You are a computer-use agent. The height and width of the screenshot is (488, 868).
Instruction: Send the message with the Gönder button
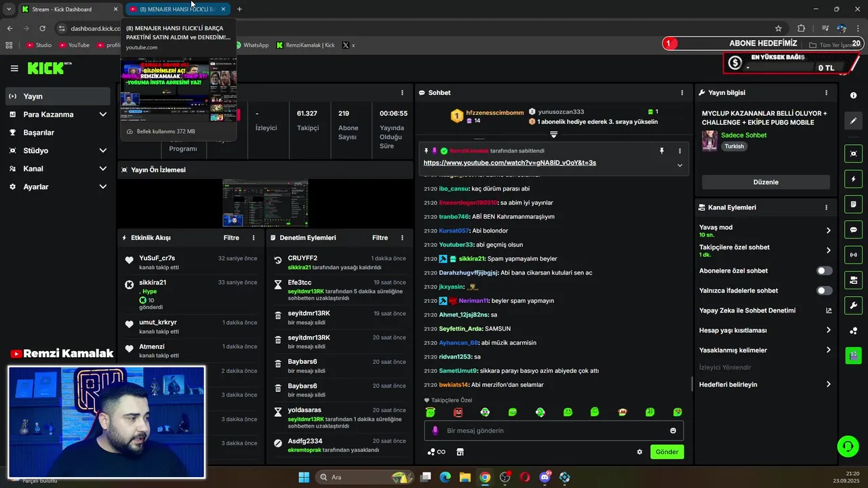click(667, 452)
